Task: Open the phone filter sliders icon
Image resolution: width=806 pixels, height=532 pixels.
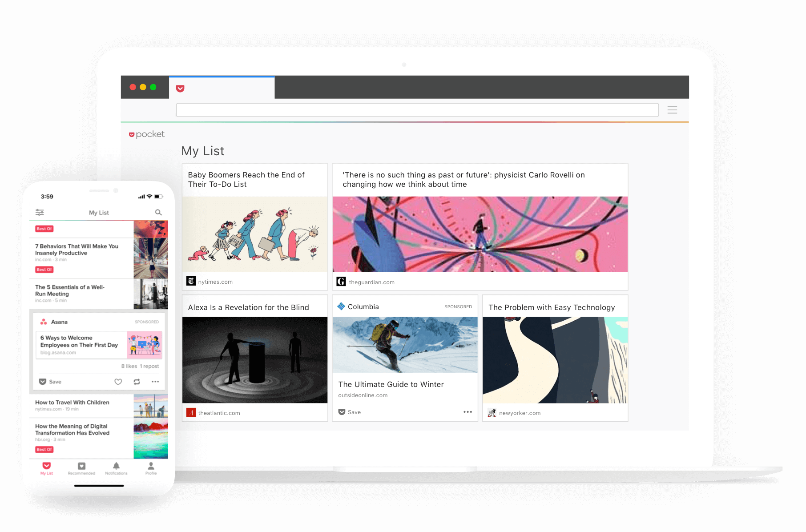Action: point(40,213)
